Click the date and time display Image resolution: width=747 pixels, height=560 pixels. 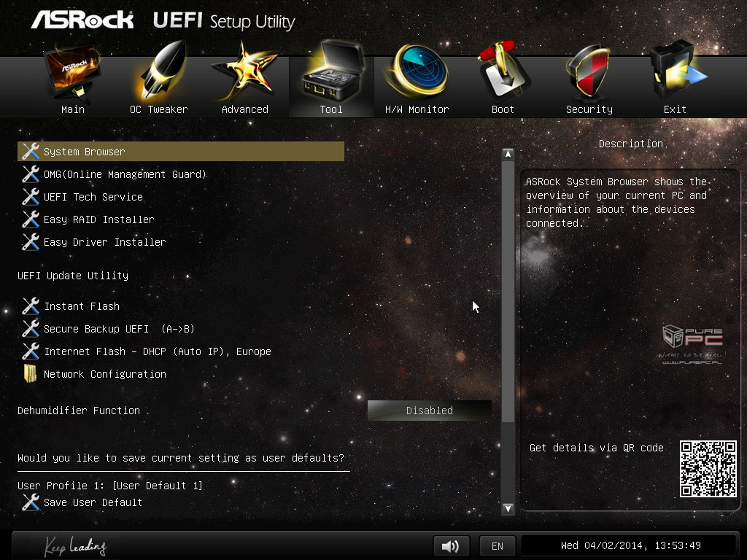[630, 545]
